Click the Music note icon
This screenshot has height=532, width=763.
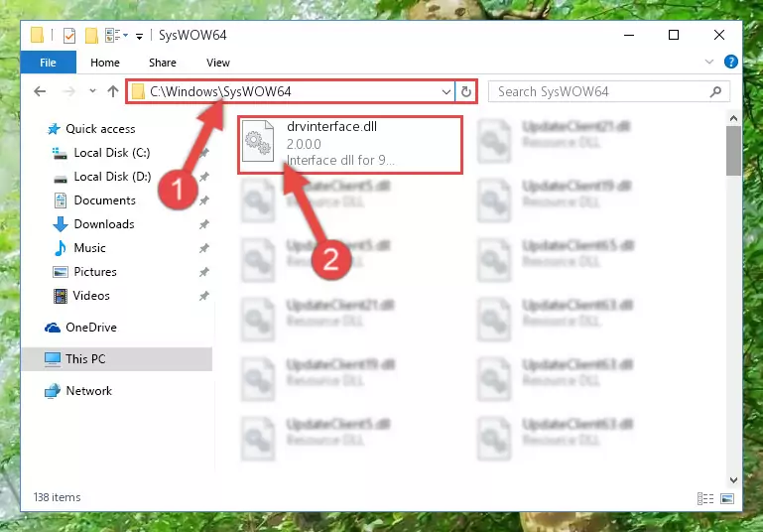point(60,248)
